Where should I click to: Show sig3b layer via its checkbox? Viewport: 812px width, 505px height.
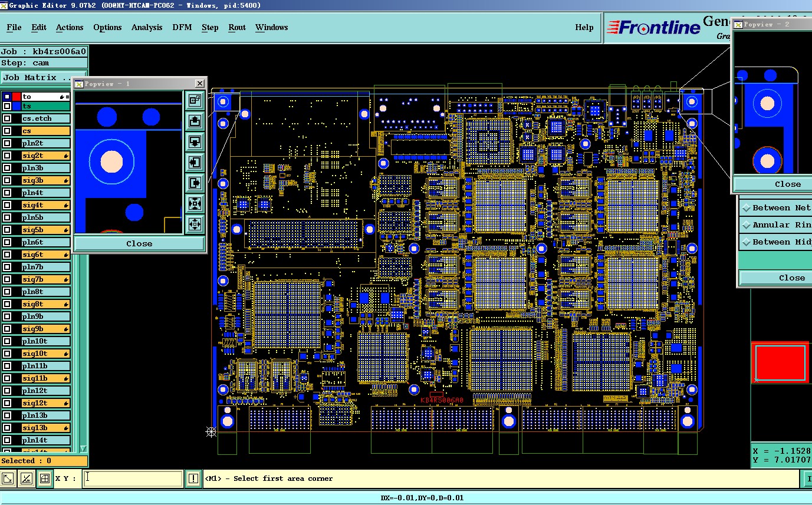click(x=7, y=180)
